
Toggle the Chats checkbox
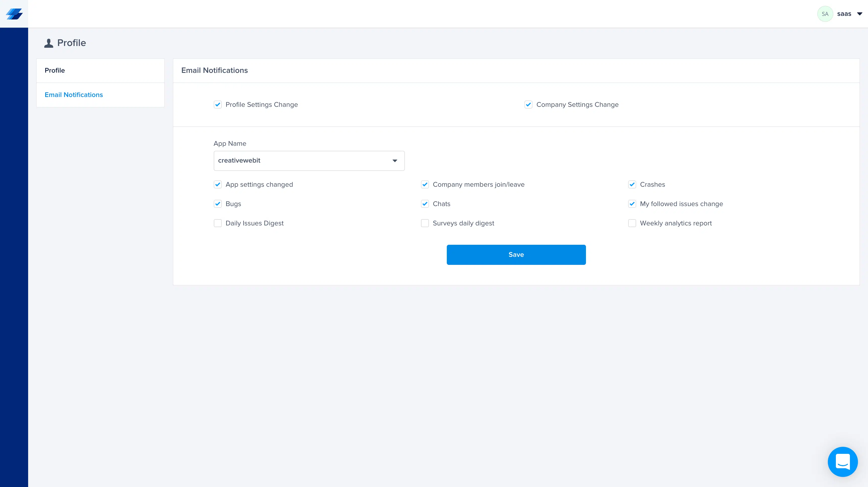coord(425,204)
